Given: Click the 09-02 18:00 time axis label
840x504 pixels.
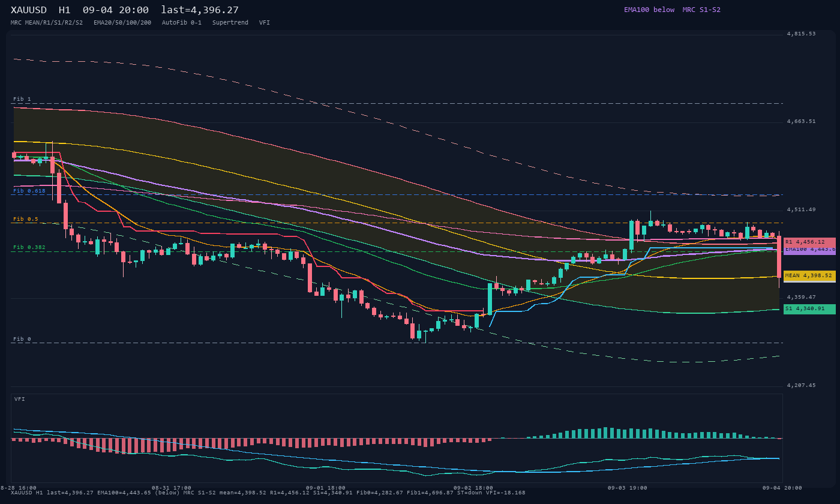Looking at the screenshot, I should click(x=473, y=488).
